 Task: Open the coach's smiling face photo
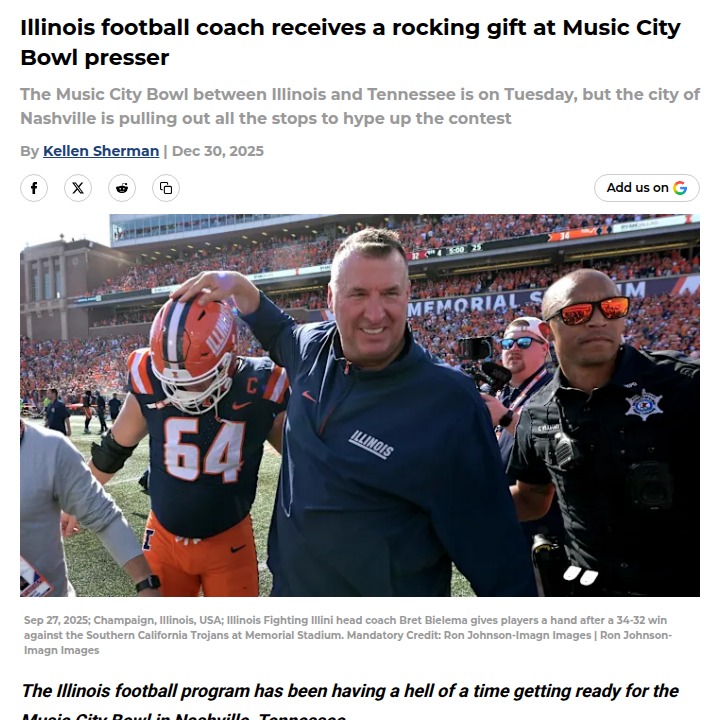click(370, 297)
